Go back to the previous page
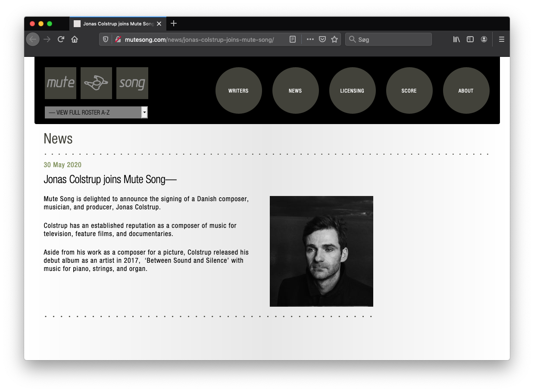Viewport: 534px width, 392px height. [x=33, y=40]
